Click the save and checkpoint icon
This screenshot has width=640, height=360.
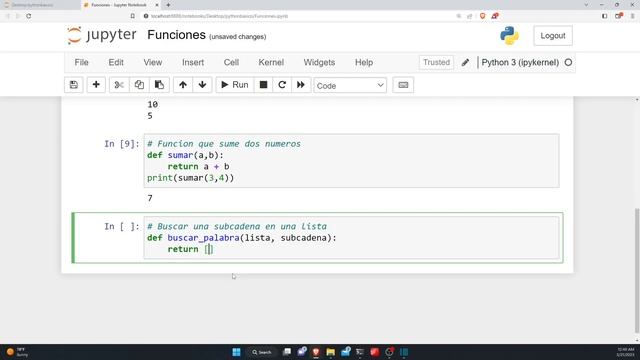tap(73, 85)
